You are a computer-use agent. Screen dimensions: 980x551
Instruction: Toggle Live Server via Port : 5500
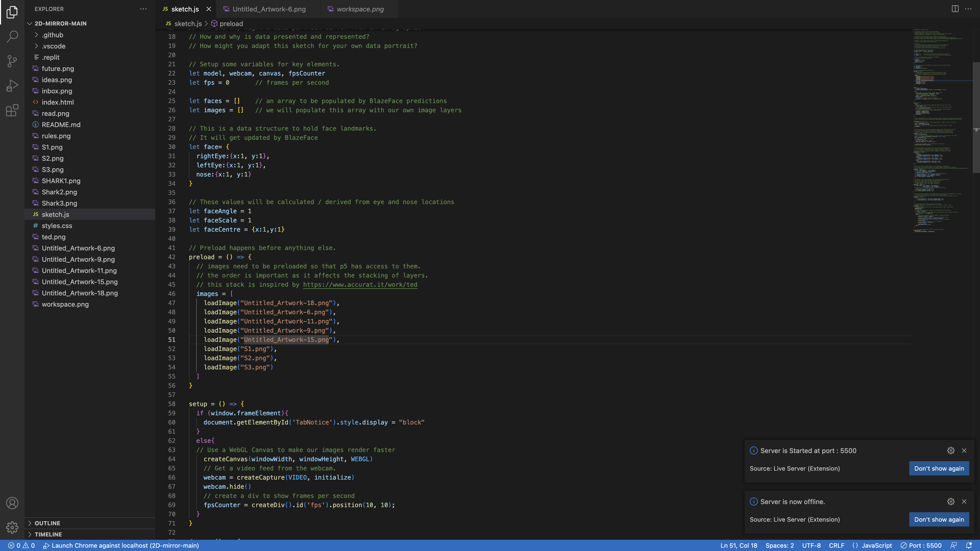click(921, 545)
